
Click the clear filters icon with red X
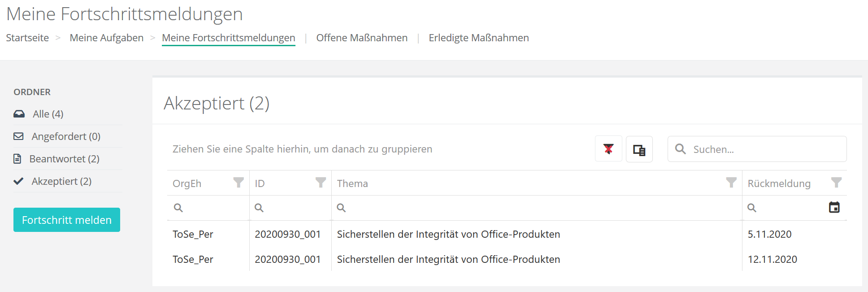608,149
